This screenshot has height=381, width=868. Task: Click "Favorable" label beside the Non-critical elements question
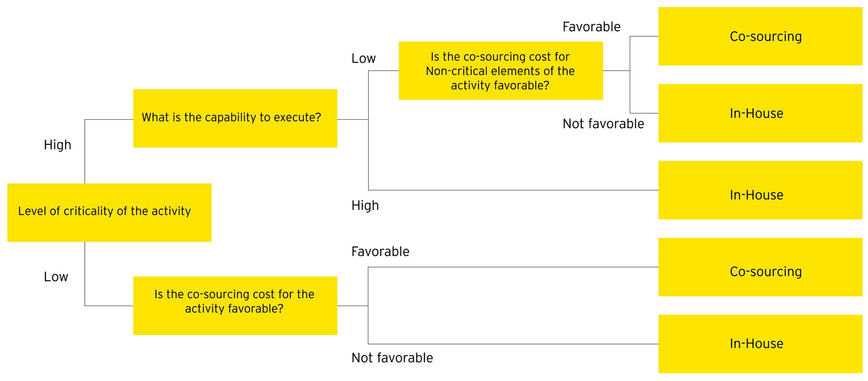pos(591,27)
